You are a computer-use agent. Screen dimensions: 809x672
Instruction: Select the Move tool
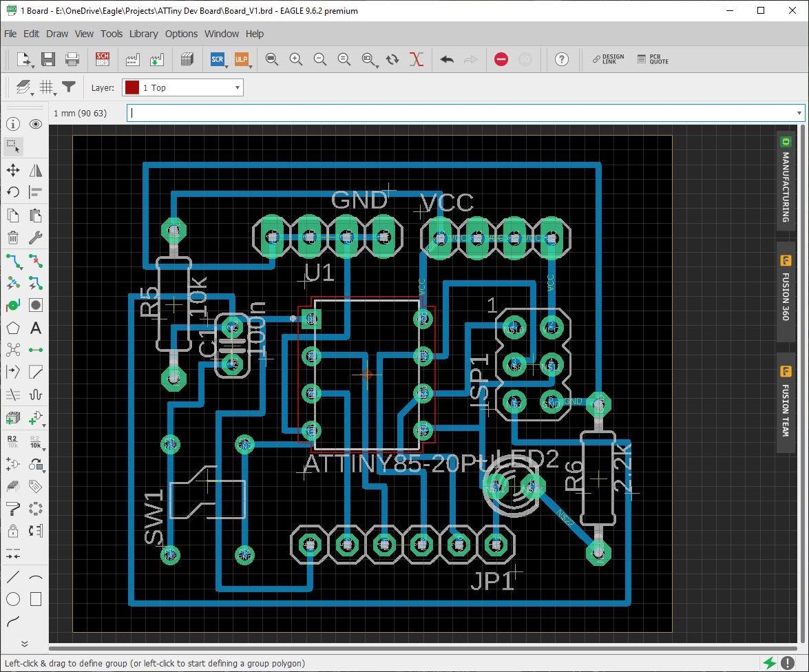(x=13, y=170)
